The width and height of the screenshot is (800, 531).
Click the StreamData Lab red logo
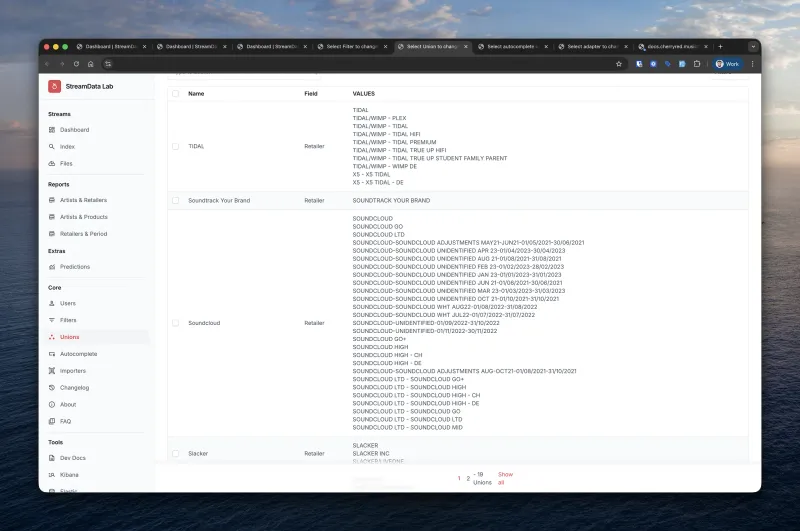pyautogui.click(x=55, y=86)
